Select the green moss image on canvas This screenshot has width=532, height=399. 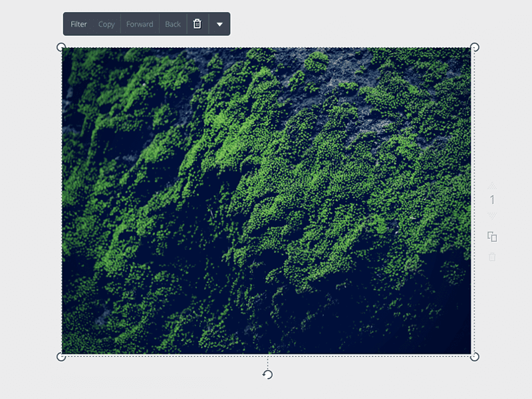tap(266, 199)
